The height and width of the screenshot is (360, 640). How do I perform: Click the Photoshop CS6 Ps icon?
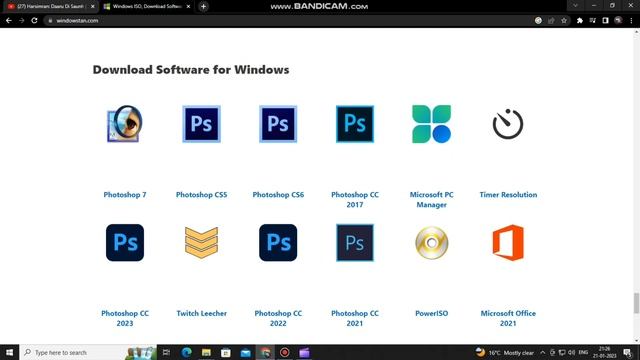pyautogui.click(x=278, y=124)
